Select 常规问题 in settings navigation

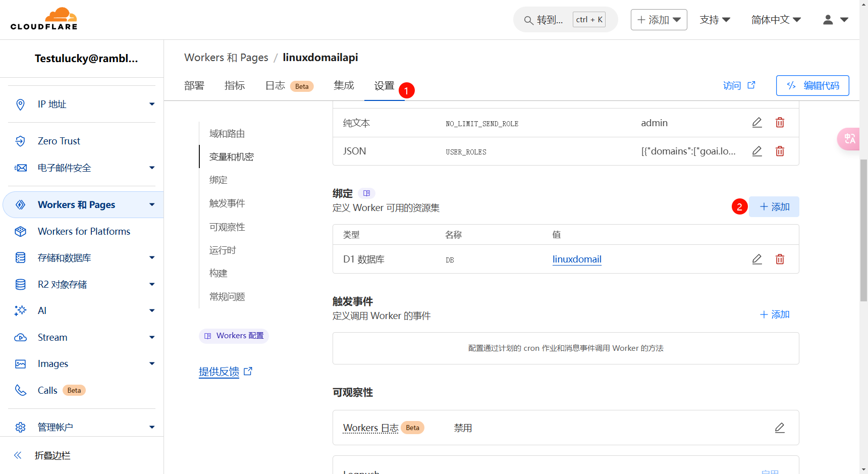[227, 297]
